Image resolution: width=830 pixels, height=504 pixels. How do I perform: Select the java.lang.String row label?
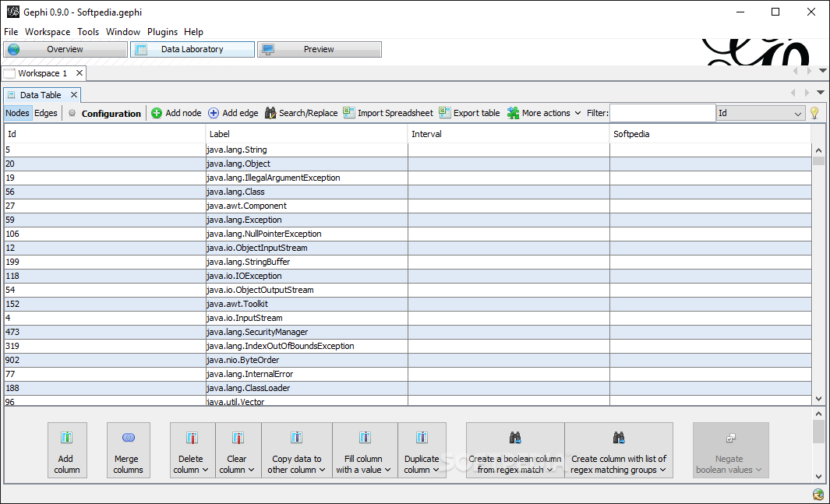pos(237,150)
